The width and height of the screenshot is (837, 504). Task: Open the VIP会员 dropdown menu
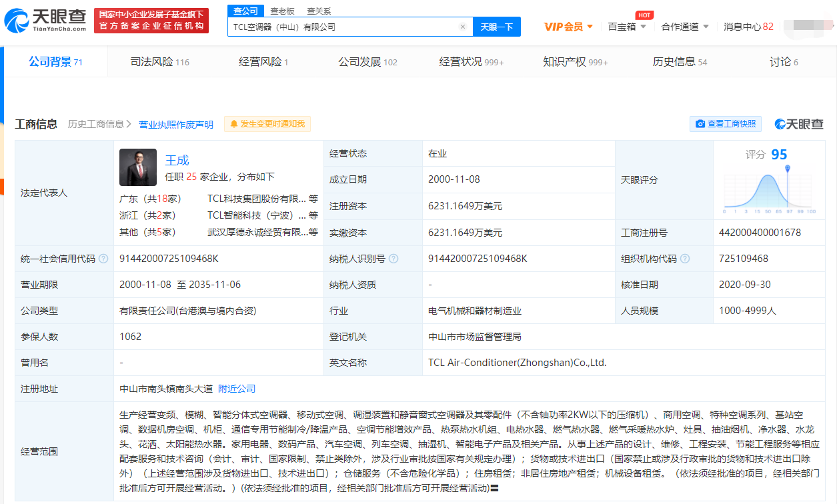click(568, 27)
